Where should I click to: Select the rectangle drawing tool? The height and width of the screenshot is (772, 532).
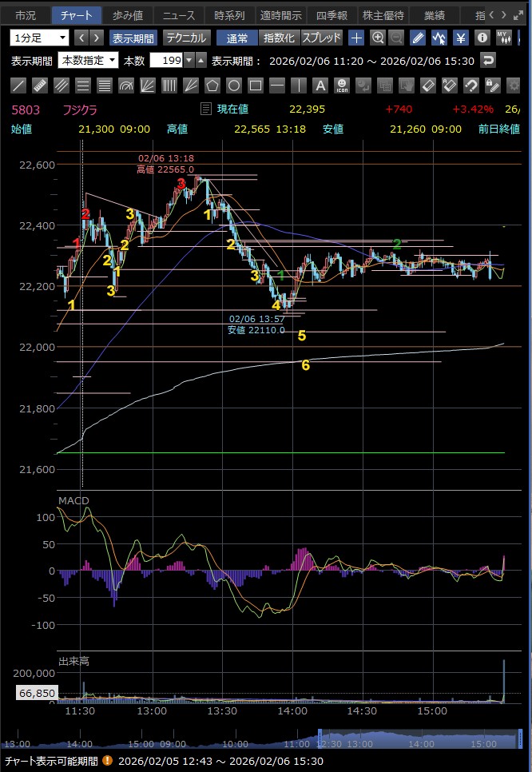[x=256, y=86]
